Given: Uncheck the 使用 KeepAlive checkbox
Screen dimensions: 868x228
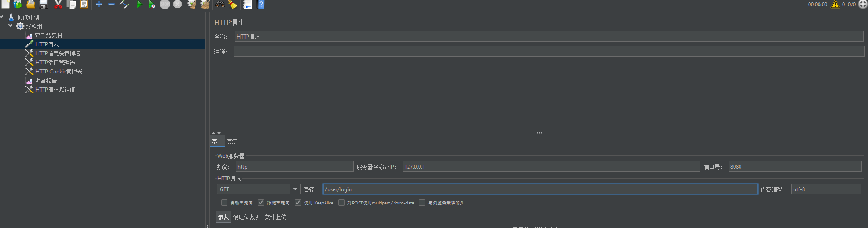Looking at the screenshot, I should click(x=298, y=203).
